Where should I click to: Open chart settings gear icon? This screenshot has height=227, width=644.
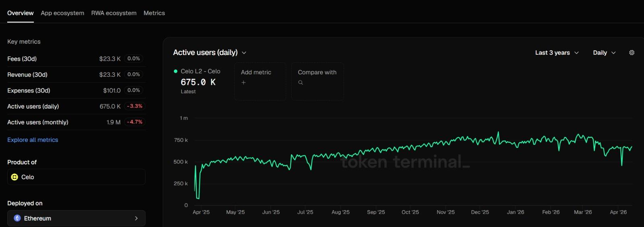tap(632, 53)
